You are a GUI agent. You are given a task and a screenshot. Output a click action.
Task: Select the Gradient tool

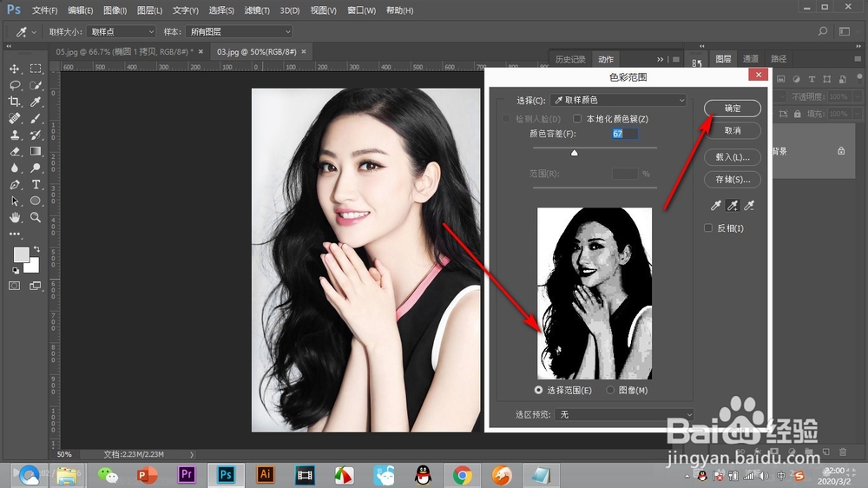(36, 151)
